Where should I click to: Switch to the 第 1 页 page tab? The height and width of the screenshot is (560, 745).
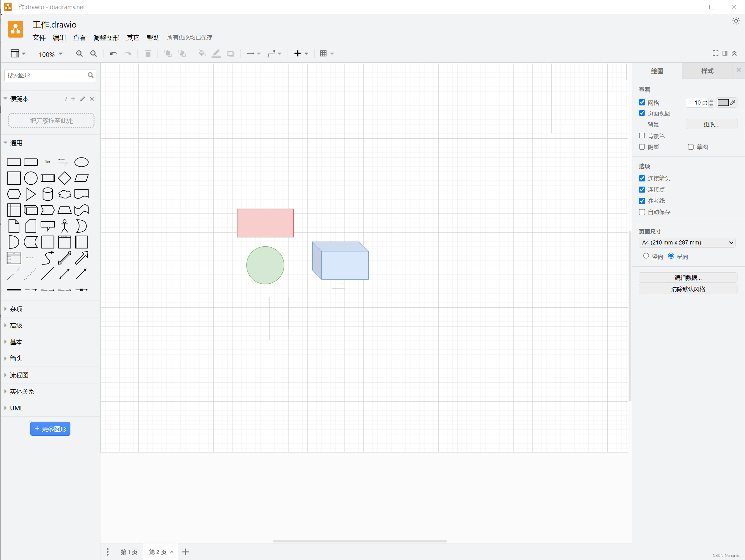click(x=129, y=552)
